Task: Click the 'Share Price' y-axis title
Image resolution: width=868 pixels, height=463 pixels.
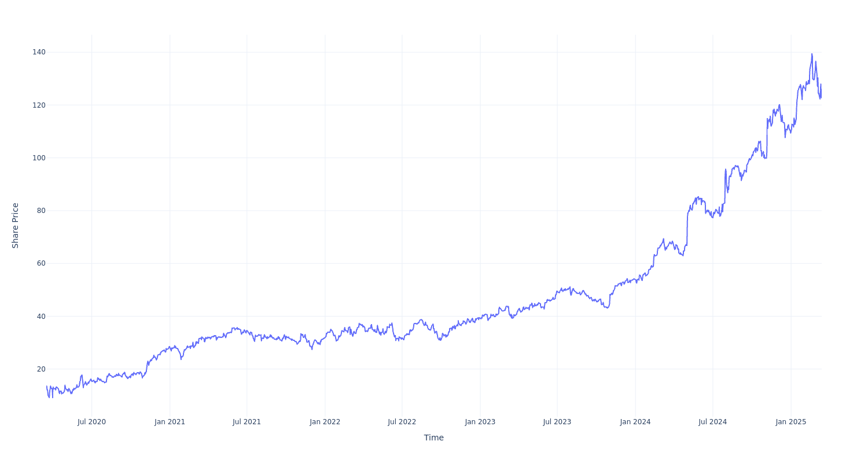Action: tap(16, 226)
